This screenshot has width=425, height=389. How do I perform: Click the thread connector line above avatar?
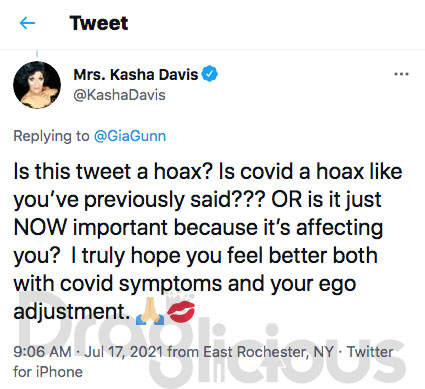(37, 53)
